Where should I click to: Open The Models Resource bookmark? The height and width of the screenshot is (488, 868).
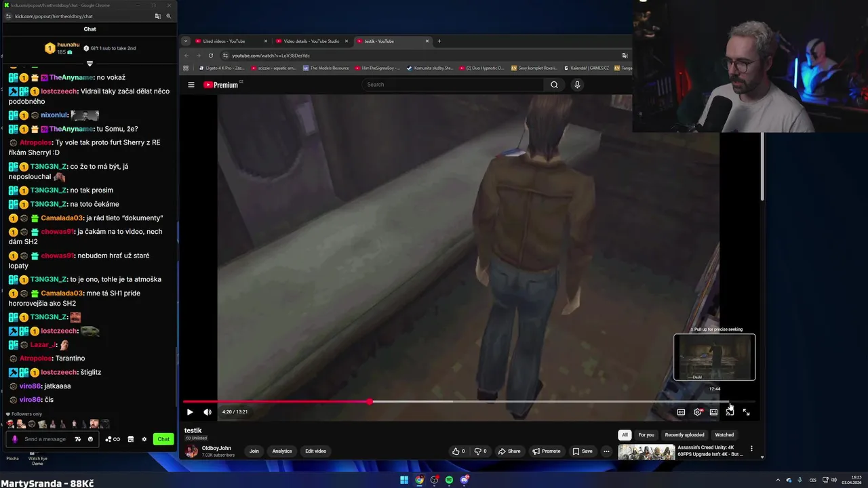326,68
